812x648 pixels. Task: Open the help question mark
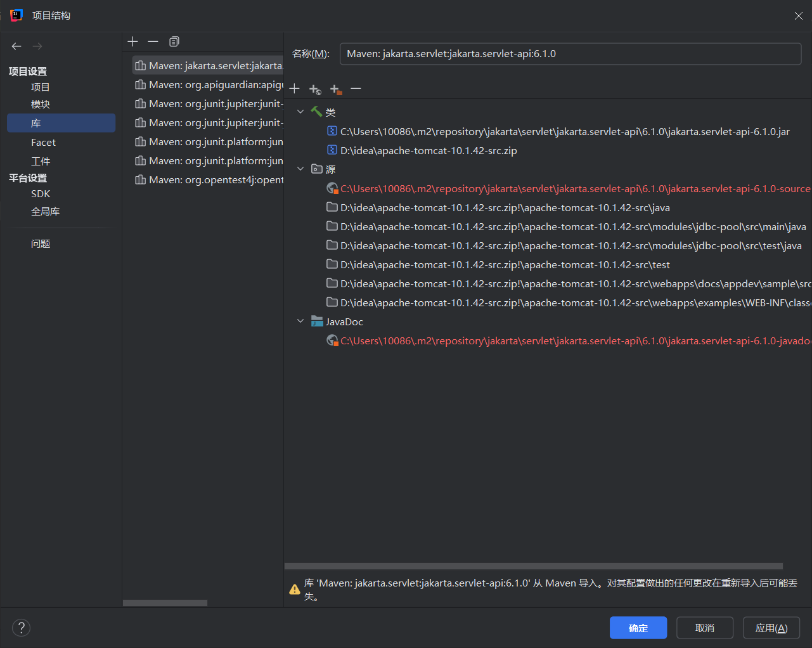click(x=21, y=628)
